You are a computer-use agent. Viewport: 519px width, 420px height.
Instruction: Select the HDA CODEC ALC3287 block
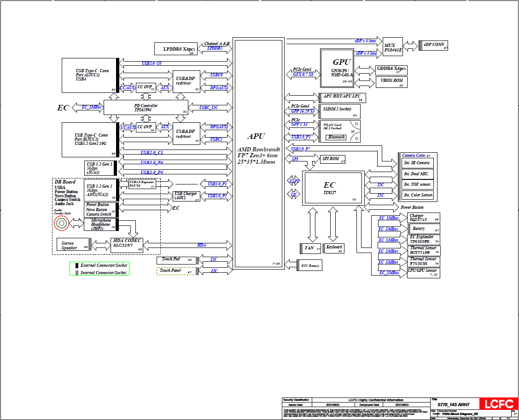pos(127,245)
